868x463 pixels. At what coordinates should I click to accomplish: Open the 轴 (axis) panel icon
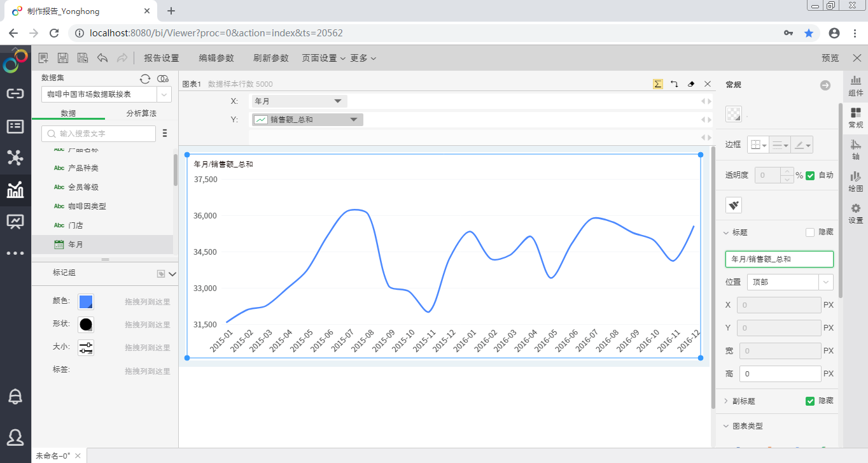[856, 149]
